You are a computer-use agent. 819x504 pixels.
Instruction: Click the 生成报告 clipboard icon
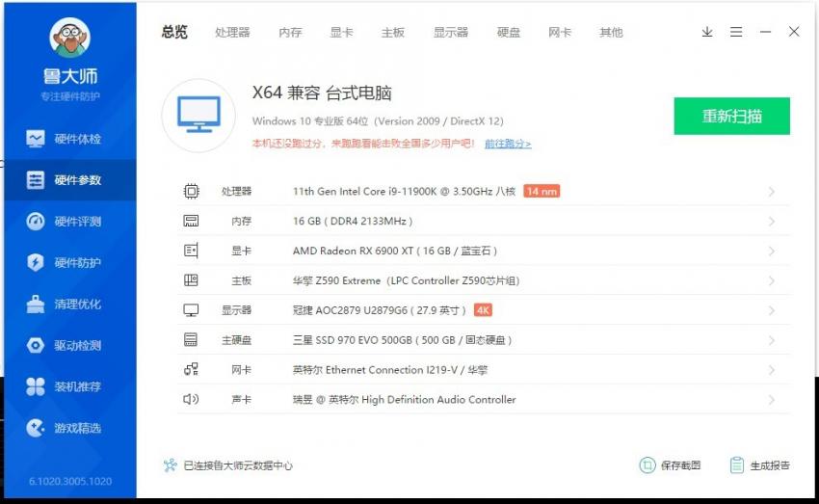[736, 464]
